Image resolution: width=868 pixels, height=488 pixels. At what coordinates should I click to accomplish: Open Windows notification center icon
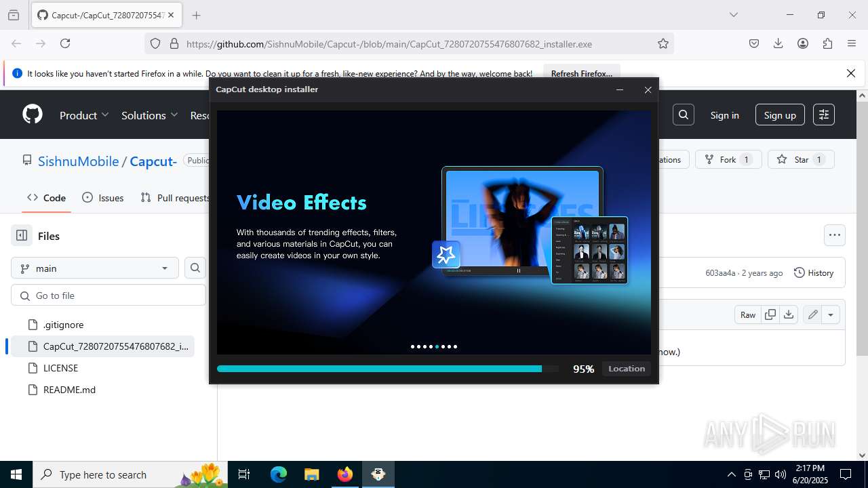point(846,474)
